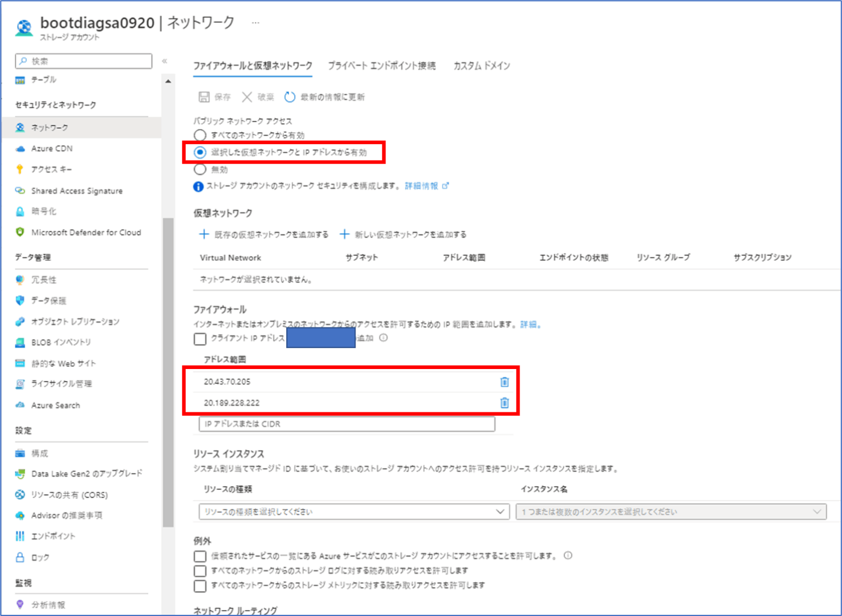Switch to プライベート エンドポイント接続 tab
The width and height of the screenshot is (842, 616).
[x=381, y=66]
